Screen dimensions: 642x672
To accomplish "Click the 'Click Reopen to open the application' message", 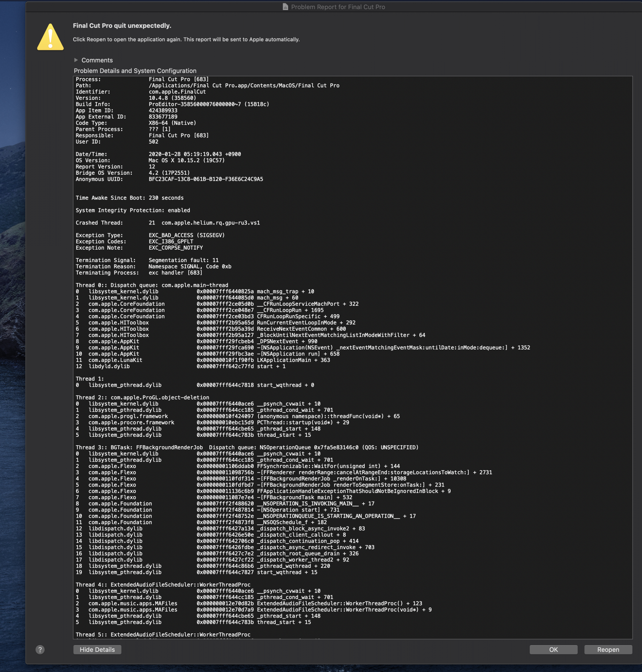I will (186, 39).
